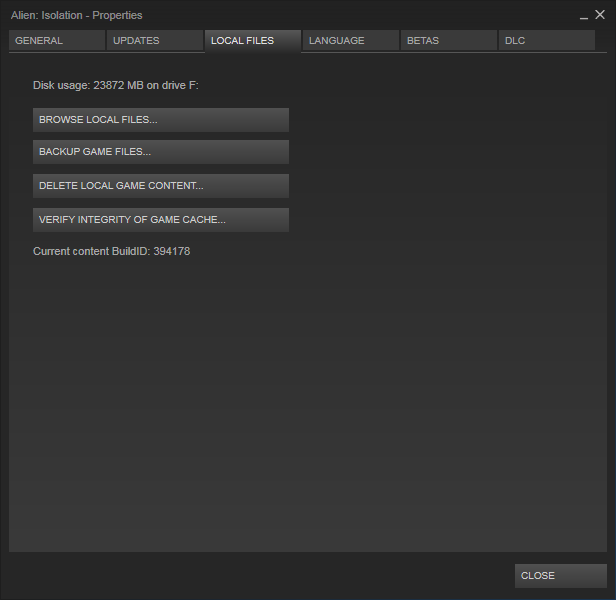Open the Updates tab

click(155, 40)
